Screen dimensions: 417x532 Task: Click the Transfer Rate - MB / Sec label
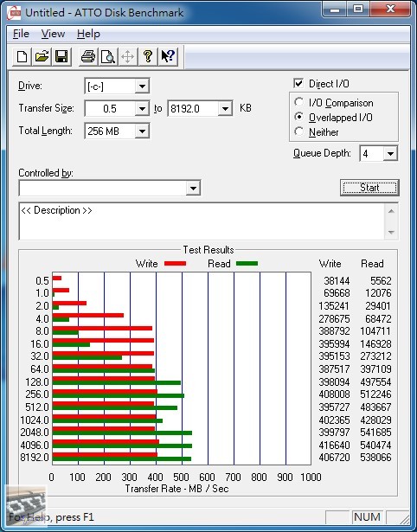176,489
